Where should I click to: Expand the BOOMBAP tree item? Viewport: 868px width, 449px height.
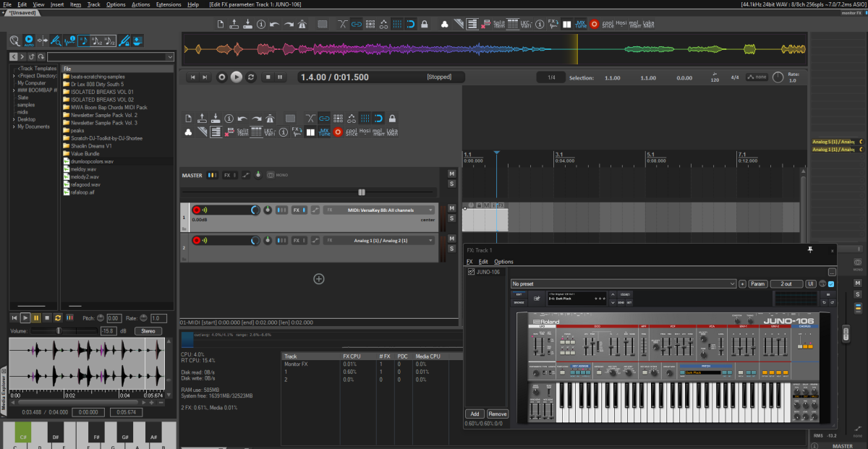pyautogui.click(x=12, y=90)
